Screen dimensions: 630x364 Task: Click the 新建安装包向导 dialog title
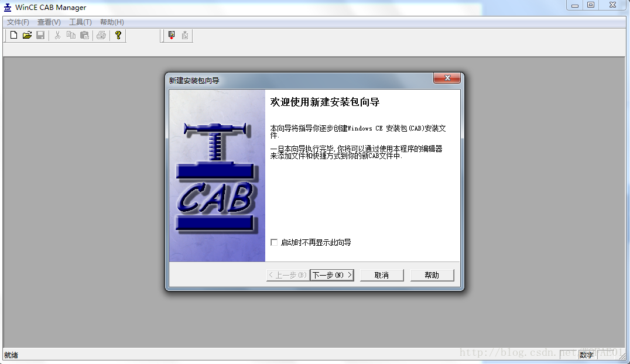(x=194, y=80)
